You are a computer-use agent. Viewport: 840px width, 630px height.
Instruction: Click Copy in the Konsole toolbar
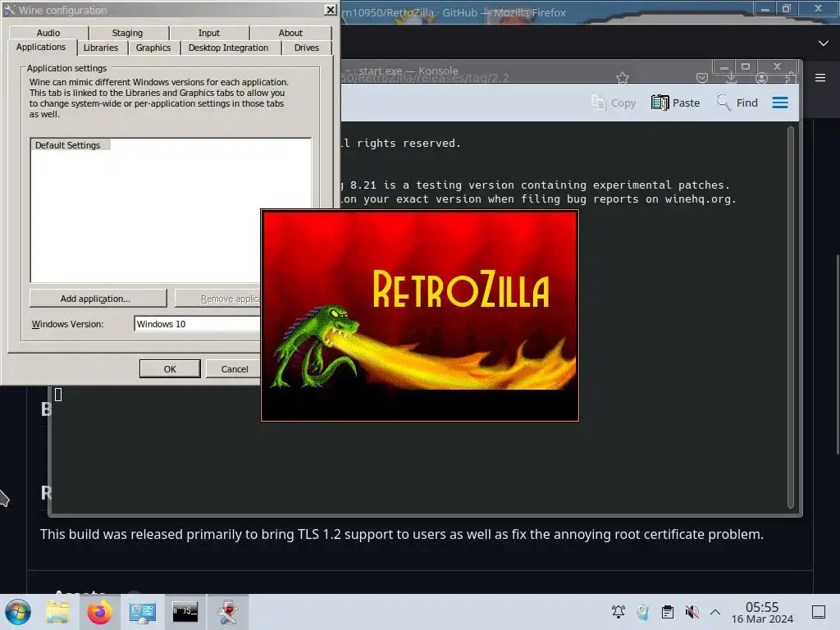614,103
